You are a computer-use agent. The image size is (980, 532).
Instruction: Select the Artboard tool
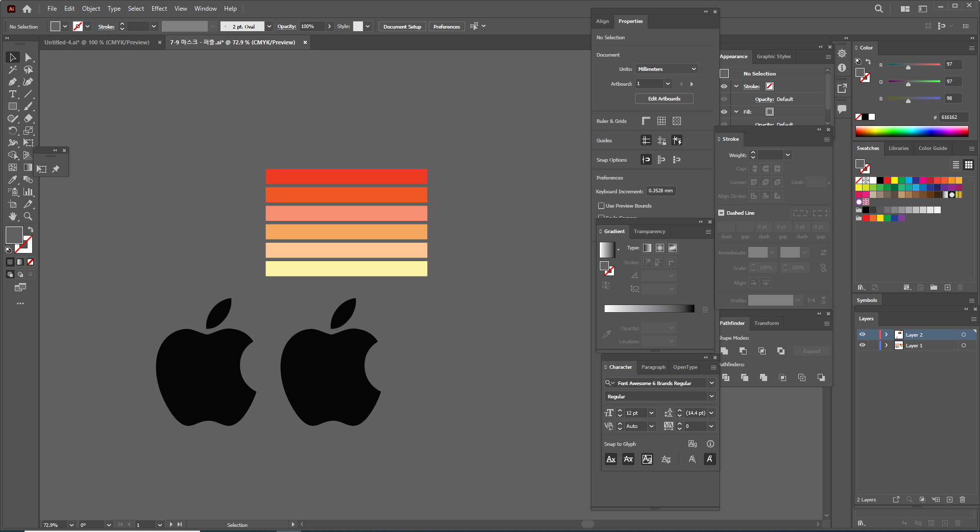point(13,204)
